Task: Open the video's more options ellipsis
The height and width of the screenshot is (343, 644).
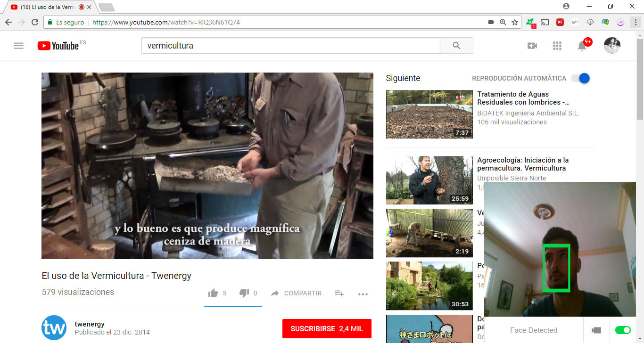Action: pyautogui.click(x=363, y=294)
